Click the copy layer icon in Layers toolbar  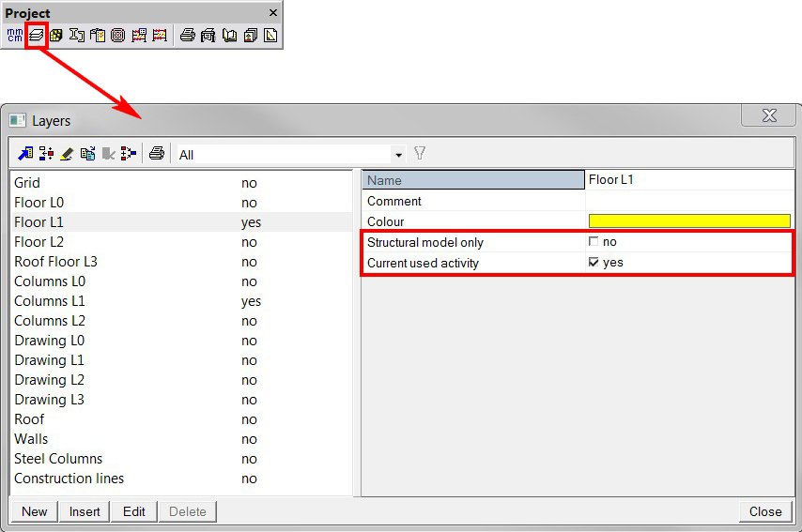click(x=87, y=153)
